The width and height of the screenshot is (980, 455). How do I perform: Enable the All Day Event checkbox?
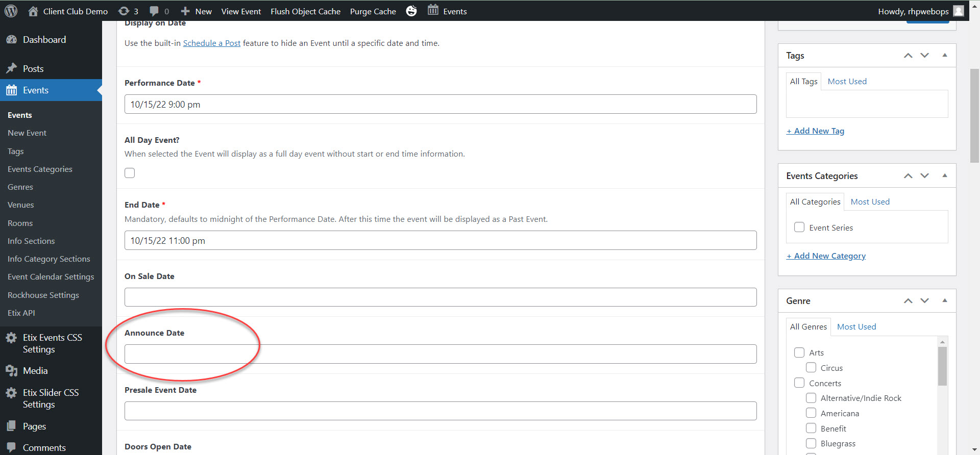tap(130, 173)
